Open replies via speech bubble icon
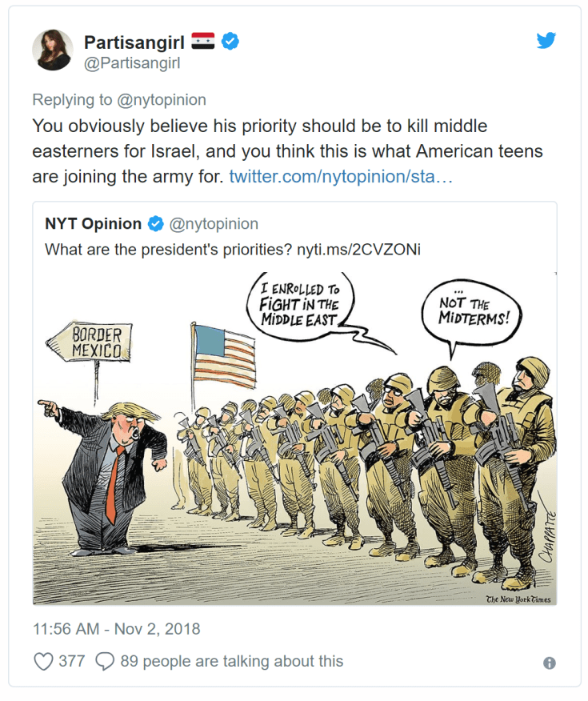Image resolution: width=588 pixels, height=701 pixels. pos(105,661)
